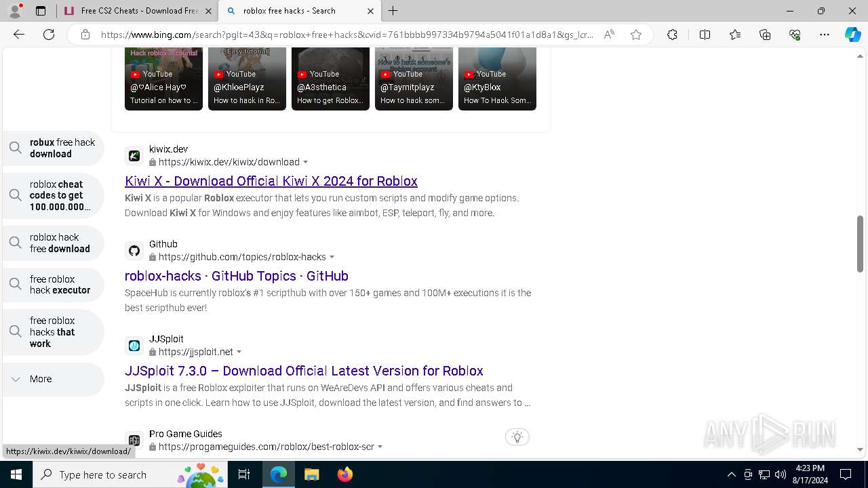Switch to Free CS2 Cheats tab
The width and height of the screenshot is (868, 488).
[x=137, y=11]
